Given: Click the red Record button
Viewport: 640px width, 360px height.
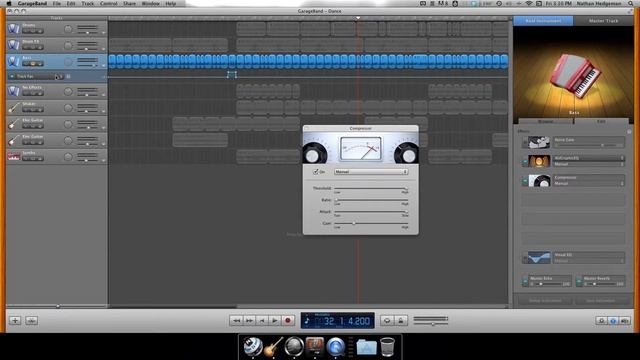Looking at the screenshot, I should 288,321.
